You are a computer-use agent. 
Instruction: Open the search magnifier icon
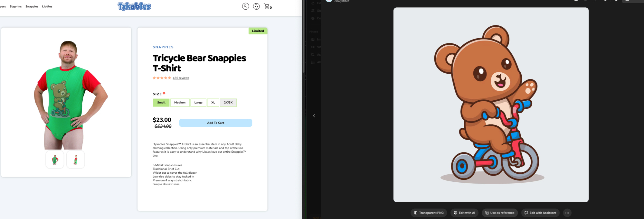coord(245,6)
